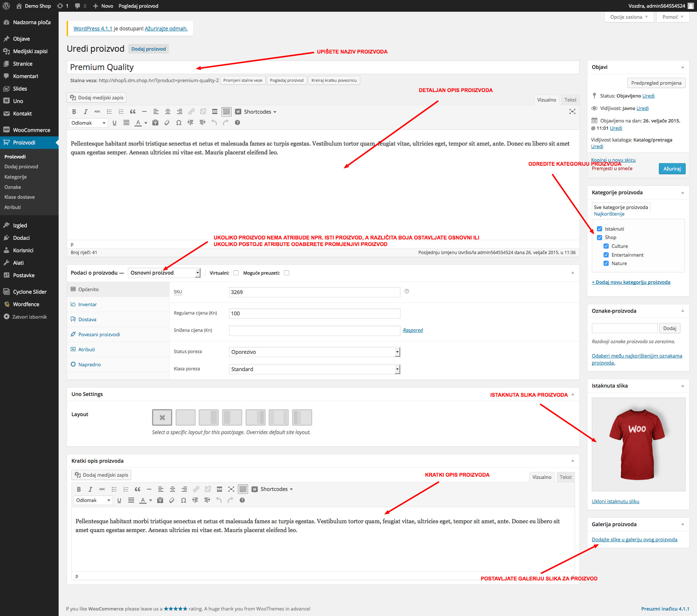Viewport: 697px width, 616px height.
Task: Open distraction-free fullscreen editor mode
Action: pos(572,112)
